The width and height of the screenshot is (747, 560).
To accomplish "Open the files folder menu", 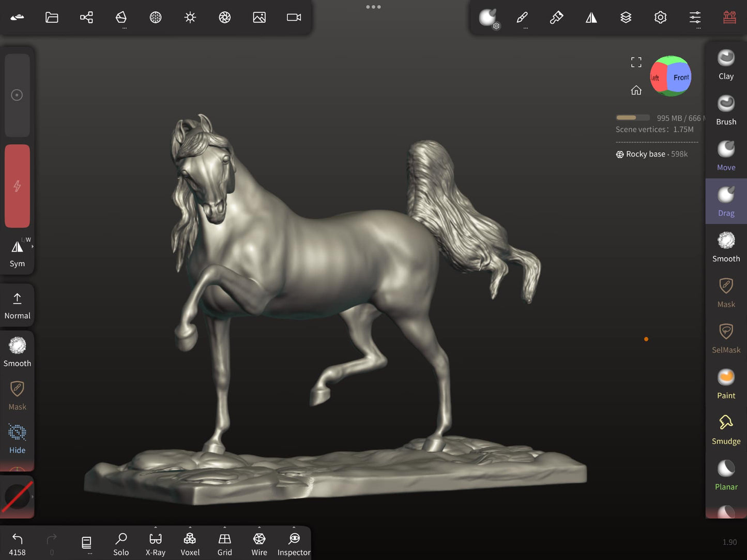I will (52, 18).
